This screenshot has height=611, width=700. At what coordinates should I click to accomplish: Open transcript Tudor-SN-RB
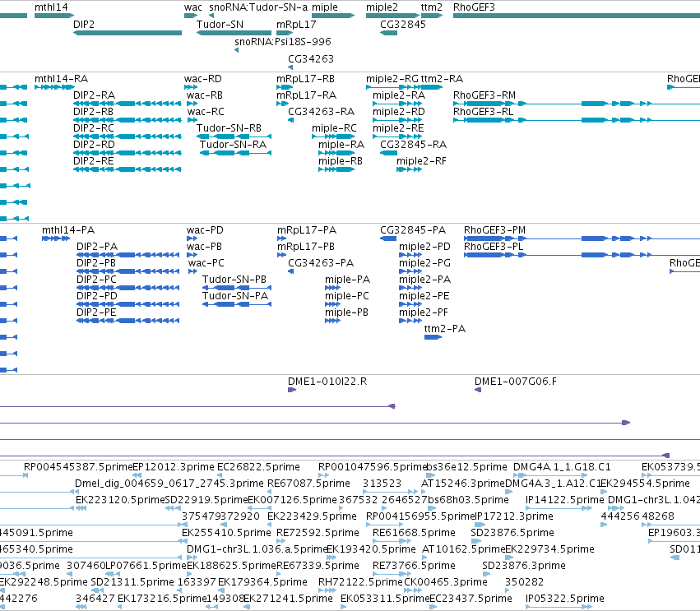(x=234, y=137)
